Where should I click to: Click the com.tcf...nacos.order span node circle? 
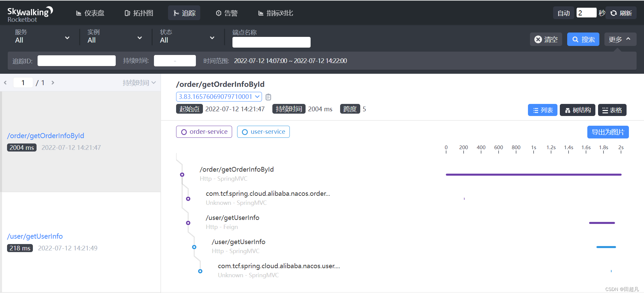(188, 199)
